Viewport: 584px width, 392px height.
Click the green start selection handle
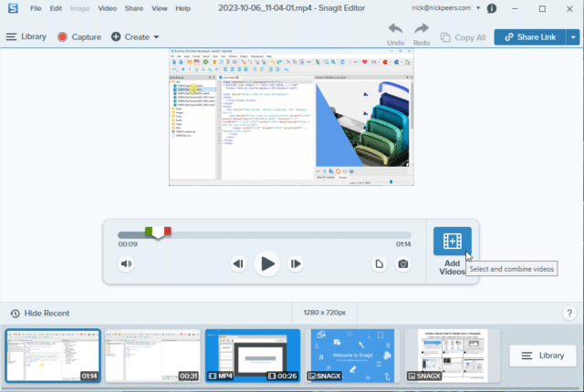149,232
